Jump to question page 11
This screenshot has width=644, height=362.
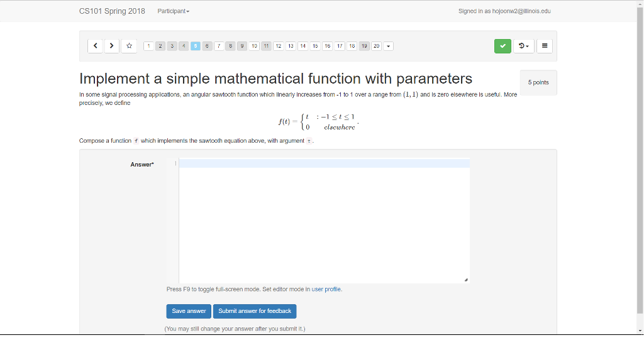coord(266,46)
